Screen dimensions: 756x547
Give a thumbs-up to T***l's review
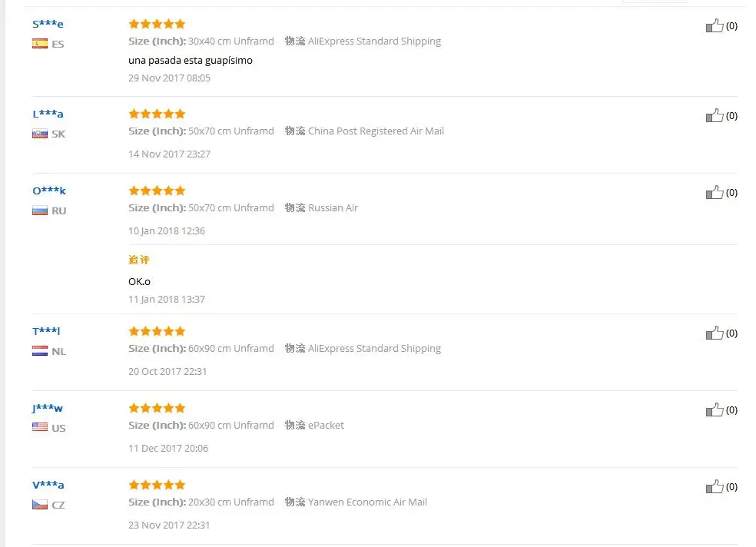(715, 333)
